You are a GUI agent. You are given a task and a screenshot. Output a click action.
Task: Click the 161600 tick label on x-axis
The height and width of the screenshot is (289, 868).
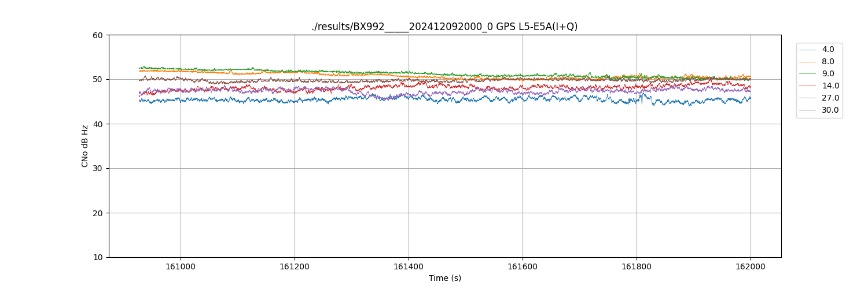[523, 266]
